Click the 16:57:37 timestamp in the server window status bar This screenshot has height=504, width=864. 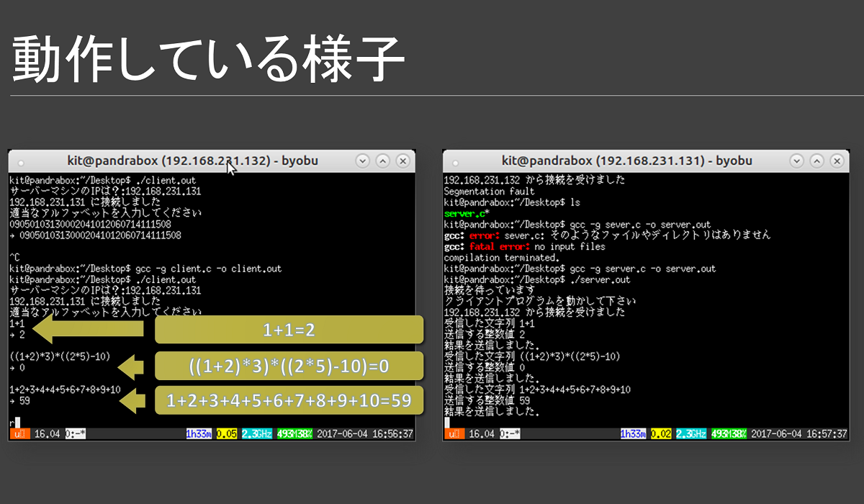(x=827, y=433)
